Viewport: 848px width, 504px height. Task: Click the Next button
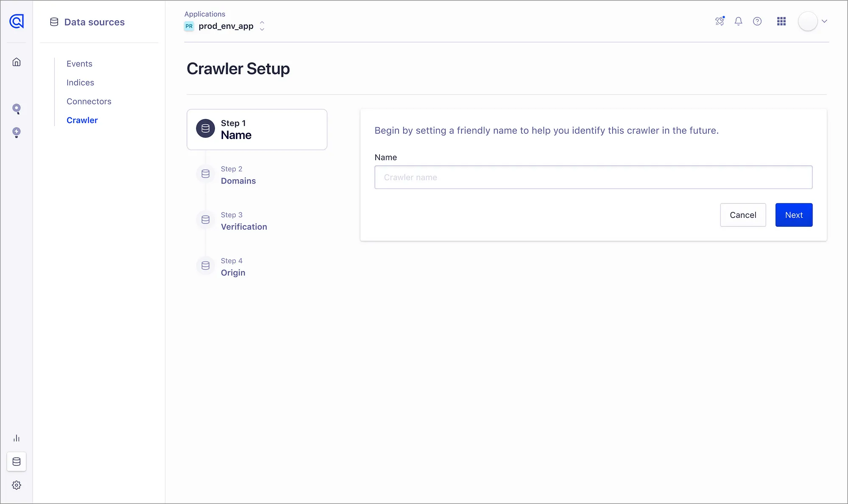point(793,215)
